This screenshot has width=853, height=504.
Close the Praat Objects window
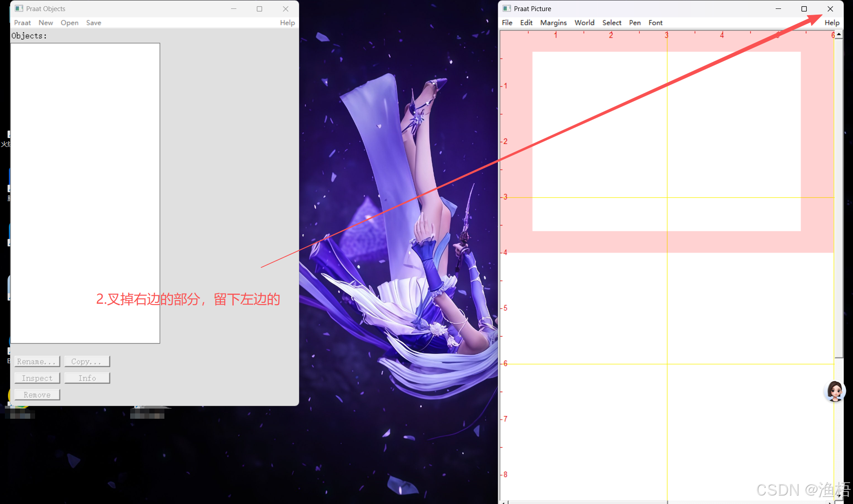click(x=286, y=9)
